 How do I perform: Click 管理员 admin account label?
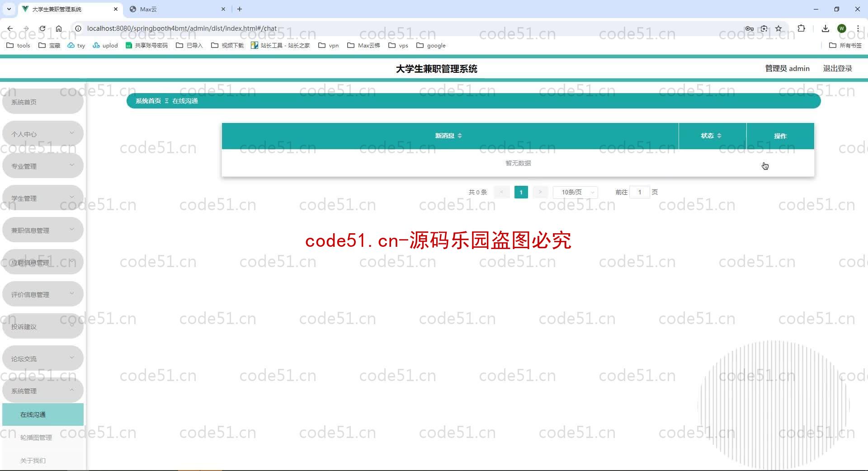[787, 68]
